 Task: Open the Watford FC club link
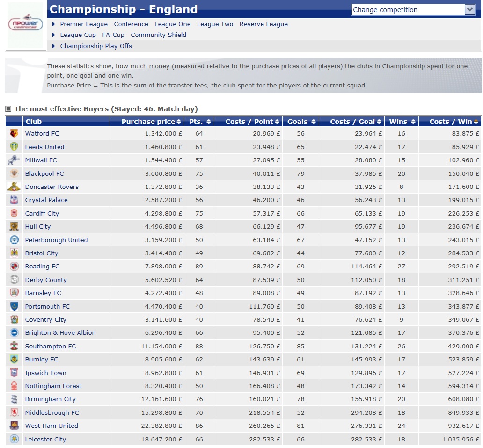[42, 134]
